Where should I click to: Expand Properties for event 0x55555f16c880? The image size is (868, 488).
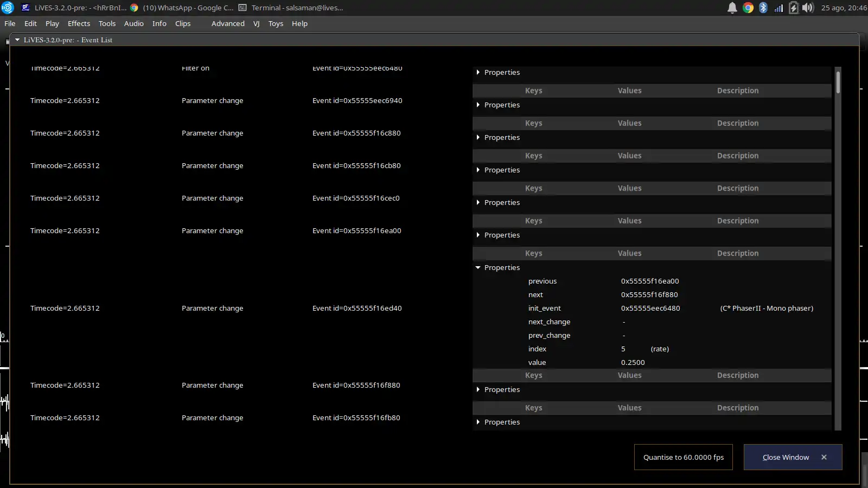coord(478,137)
